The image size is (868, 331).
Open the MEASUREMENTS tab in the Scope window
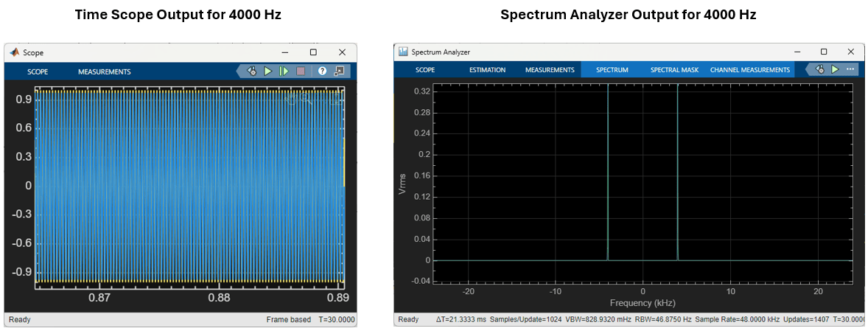[104, 72]
